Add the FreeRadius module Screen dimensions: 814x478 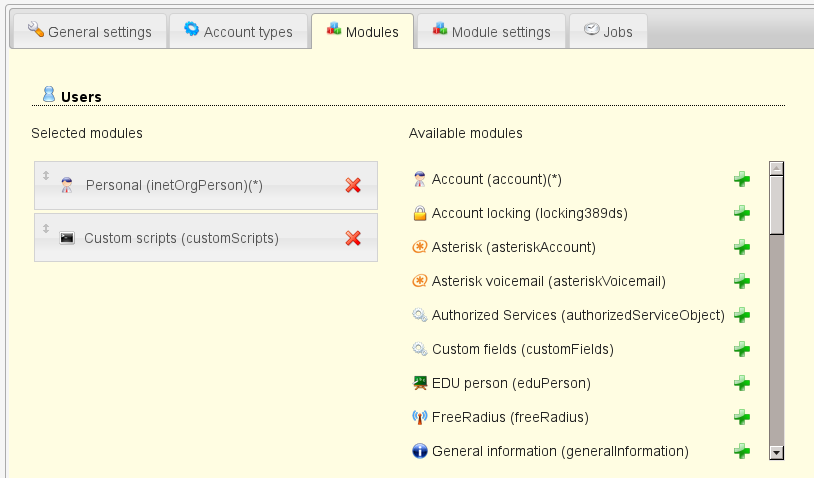(741, 417)
